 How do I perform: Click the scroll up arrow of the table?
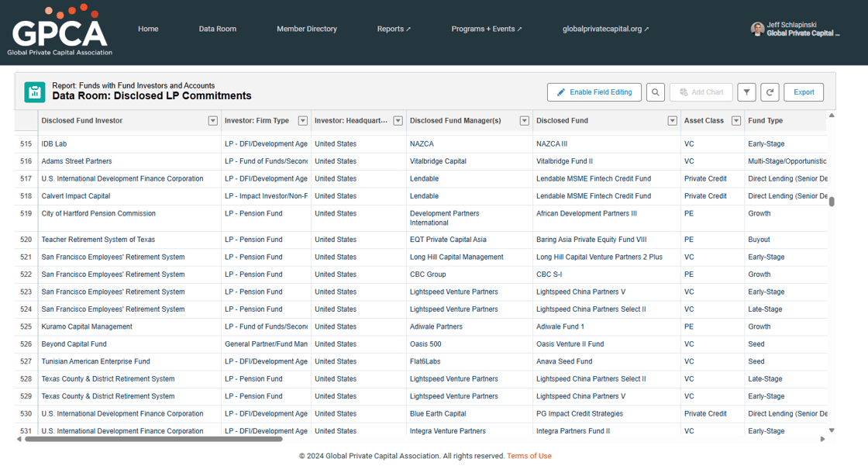832,116
